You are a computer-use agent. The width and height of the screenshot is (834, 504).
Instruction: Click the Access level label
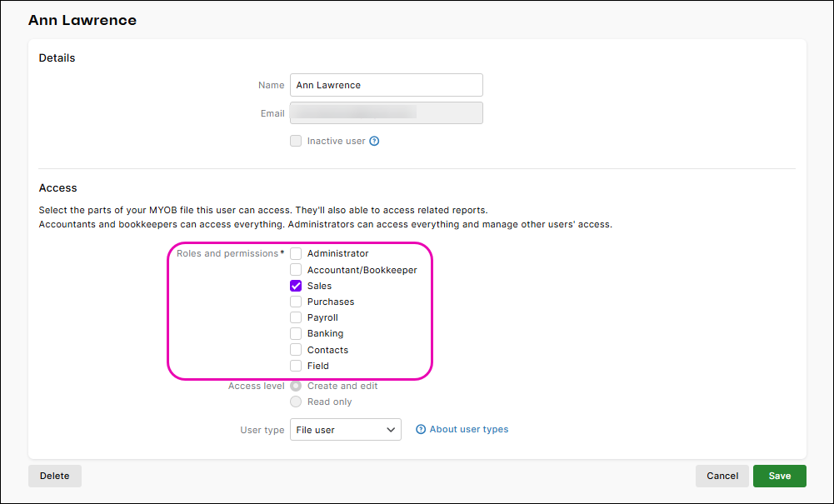point(257,386)
